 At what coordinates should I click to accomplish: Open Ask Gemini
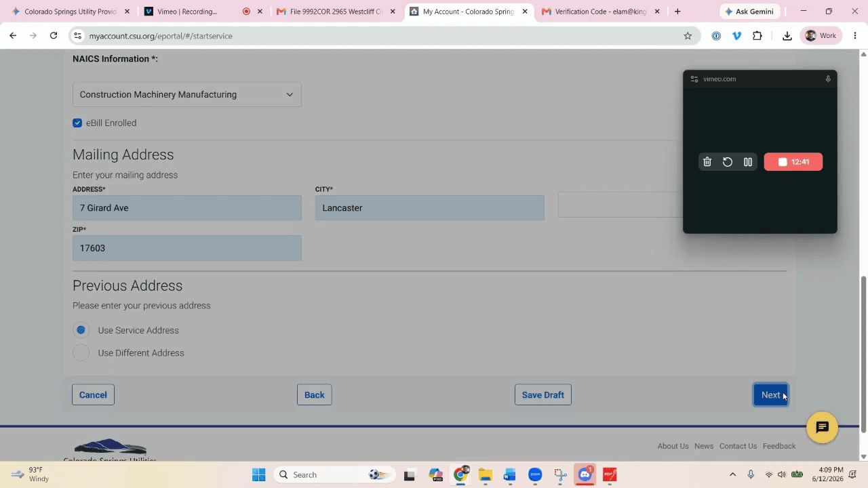pos(749,12)
